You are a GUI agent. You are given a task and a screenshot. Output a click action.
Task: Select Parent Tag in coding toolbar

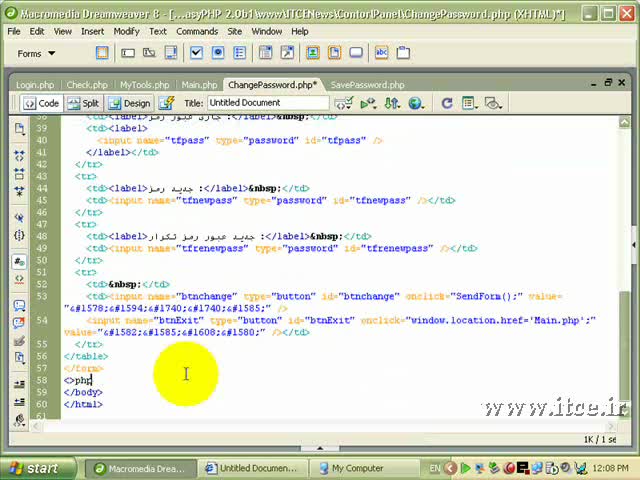click(19, 218)
